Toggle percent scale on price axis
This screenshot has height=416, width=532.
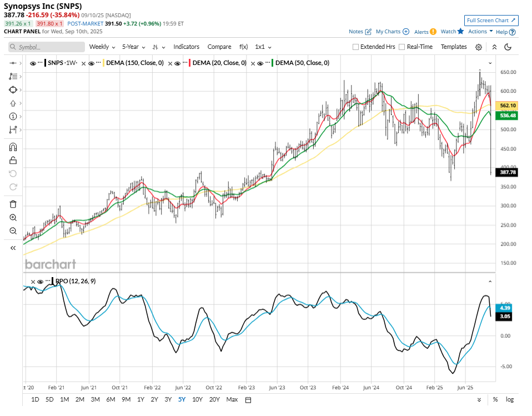coord(495,400)
